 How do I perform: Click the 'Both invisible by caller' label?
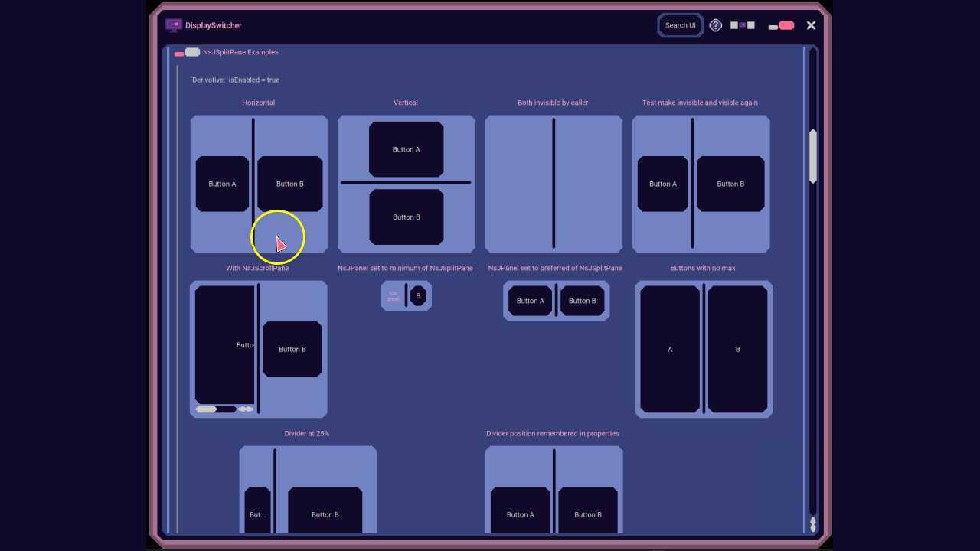click(x=553, y=103)
